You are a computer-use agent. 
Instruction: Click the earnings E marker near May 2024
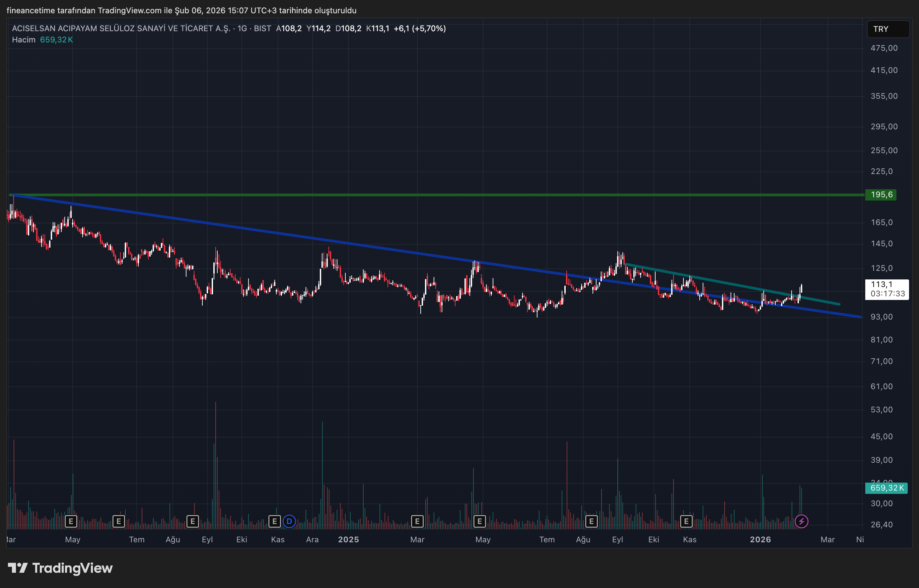(x=71, y=521)
